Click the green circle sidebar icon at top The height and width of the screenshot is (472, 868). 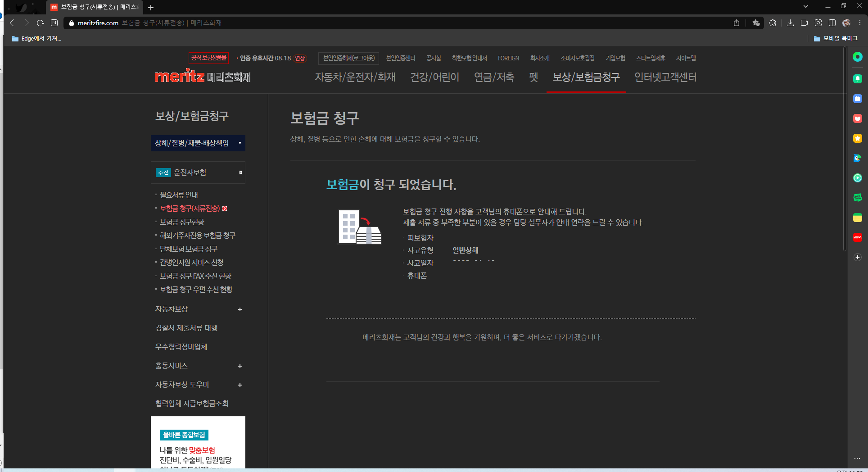(x=858, y=57)
